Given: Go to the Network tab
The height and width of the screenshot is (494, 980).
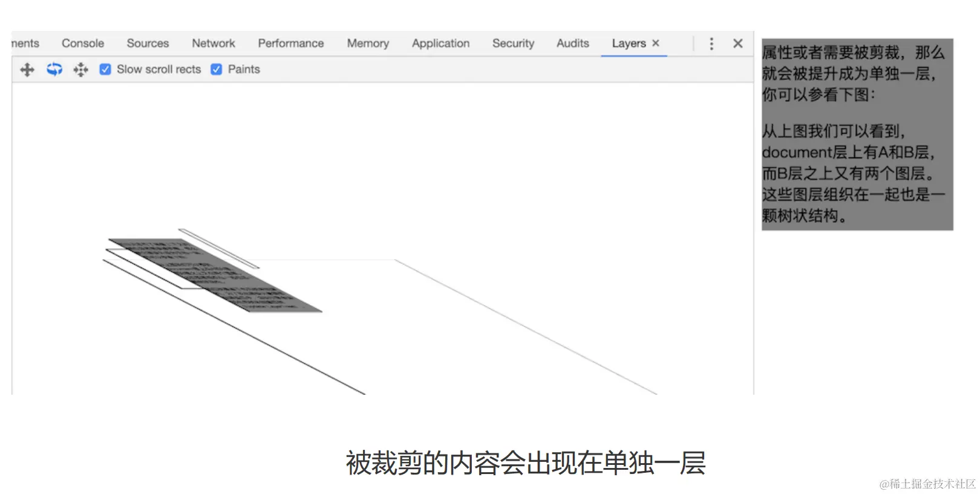Looking at the screenshot, I should pyautogui.click(x=214, y=44).
